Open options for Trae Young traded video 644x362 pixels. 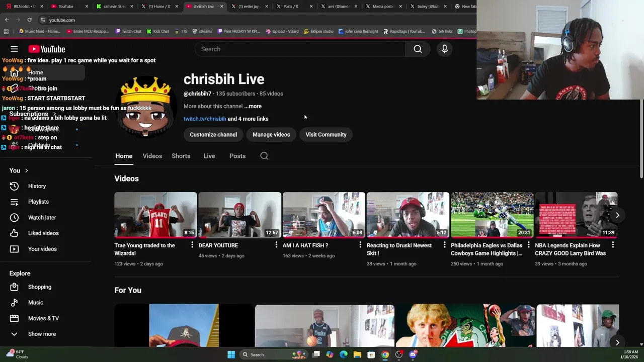pos(192,245)
